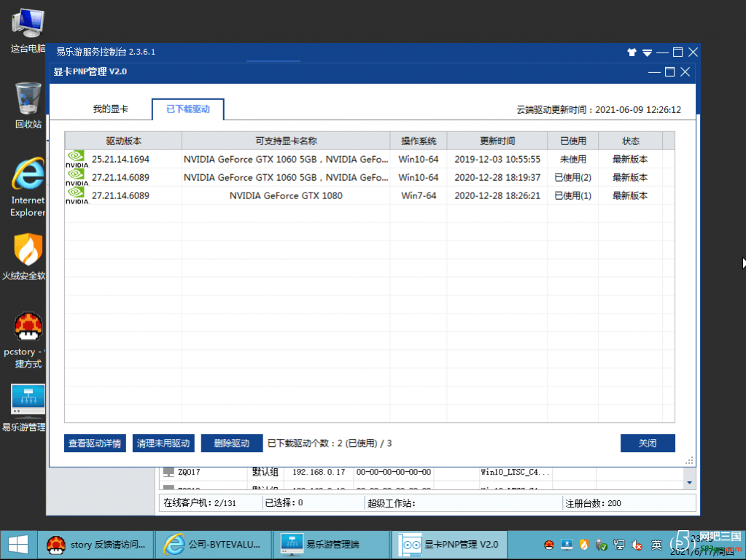
Task: Open the Windows Start button
Action: [18, 545]
